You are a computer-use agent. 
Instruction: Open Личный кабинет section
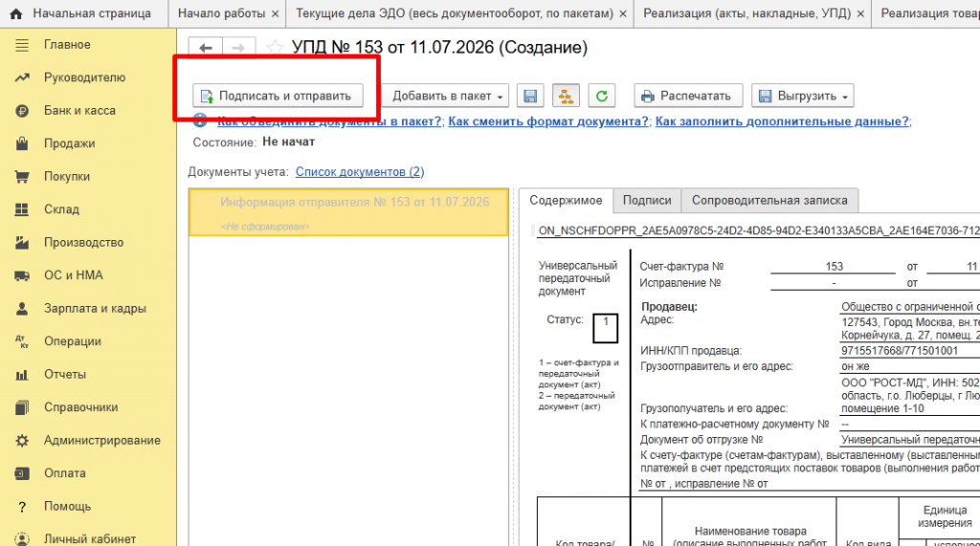click(x=89, y=538)
